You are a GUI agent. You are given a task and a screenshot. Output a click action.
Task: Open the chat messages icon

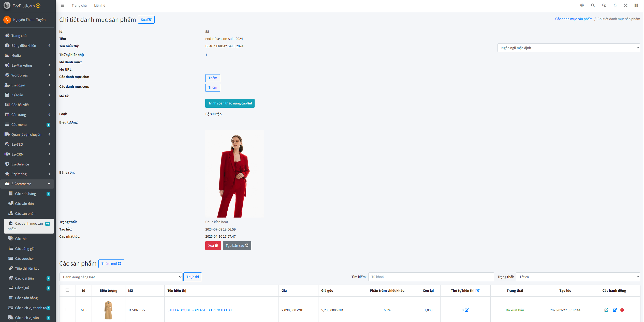tap(604, 5)
